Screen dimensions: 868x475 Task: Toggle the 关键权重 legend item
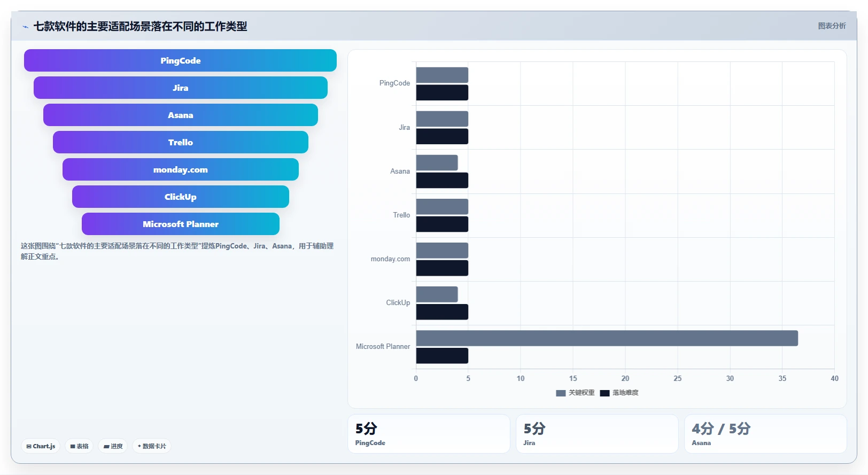575,393
